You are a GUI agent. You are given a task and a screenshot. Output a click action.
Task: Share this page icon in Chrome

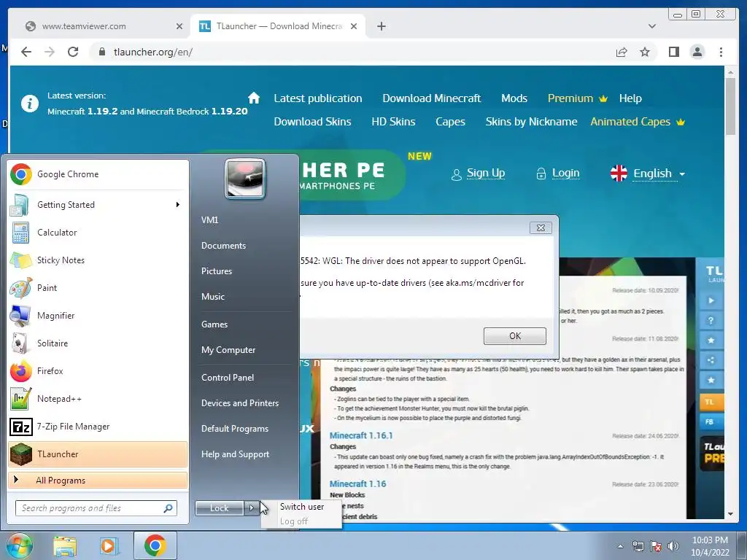pyautogui.click(x=622, y=52)
